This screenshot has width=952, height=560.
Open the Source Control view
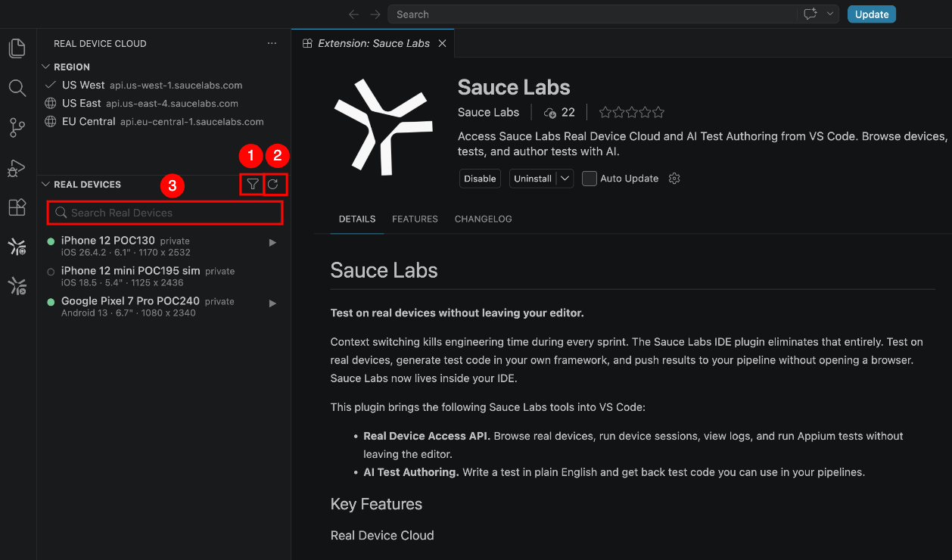coord(17,128)
